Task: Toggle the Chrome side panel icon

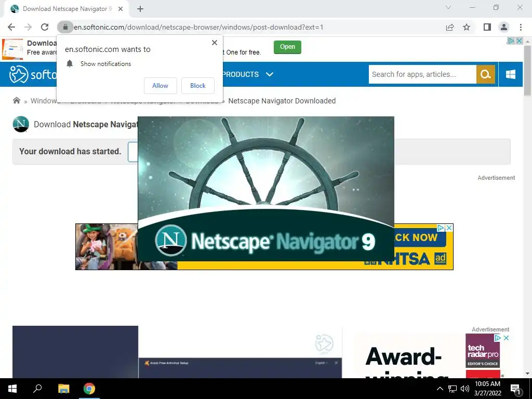Action: click(x=487, y=27)
